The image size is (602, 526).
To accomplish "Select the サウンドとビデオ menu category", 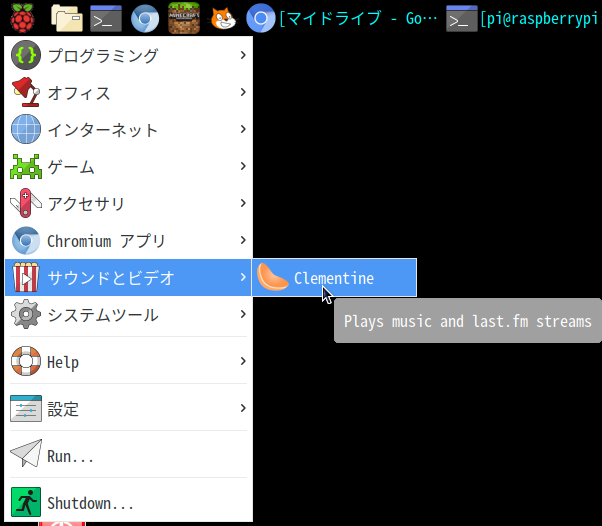I will pos(129,278).
